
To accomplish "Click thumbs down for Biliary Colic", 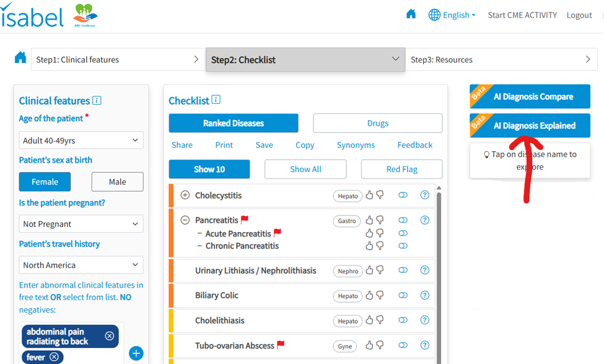I will pos(380,295).
